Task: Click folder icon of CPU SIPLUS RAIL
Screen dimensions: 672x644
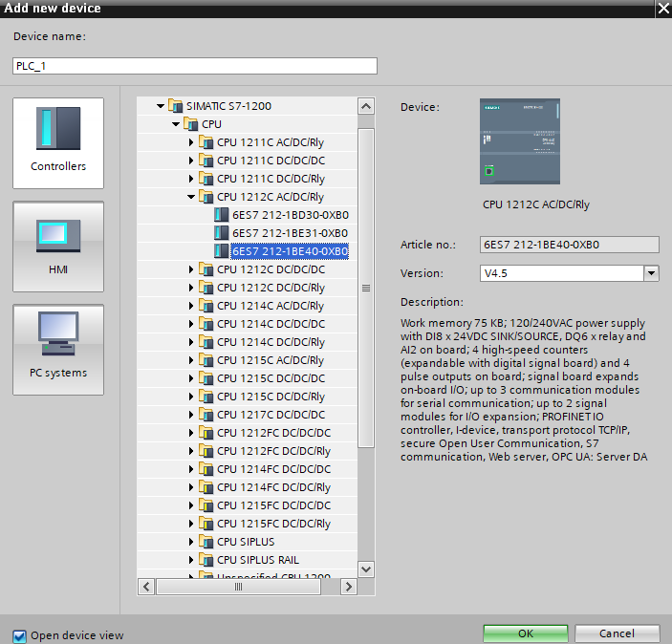Action: pyautogui.click(x=206, y=560)
